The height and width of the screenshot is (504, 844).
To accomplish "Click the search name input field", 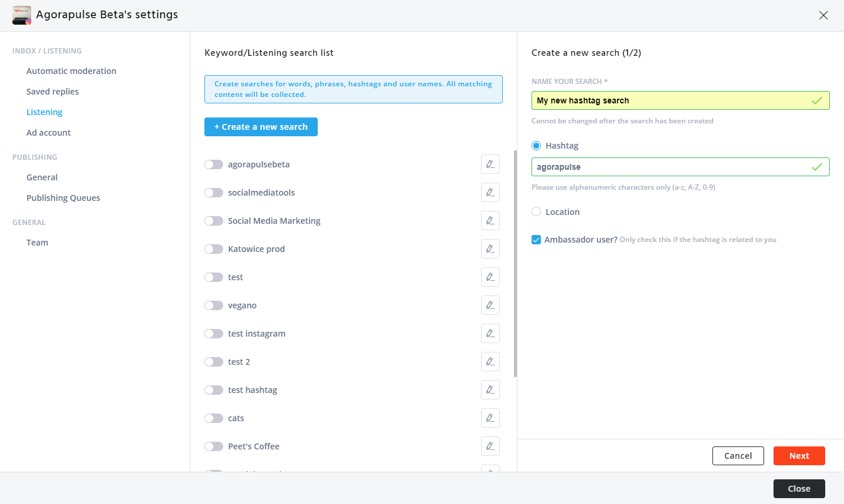I will click(680, 100).
